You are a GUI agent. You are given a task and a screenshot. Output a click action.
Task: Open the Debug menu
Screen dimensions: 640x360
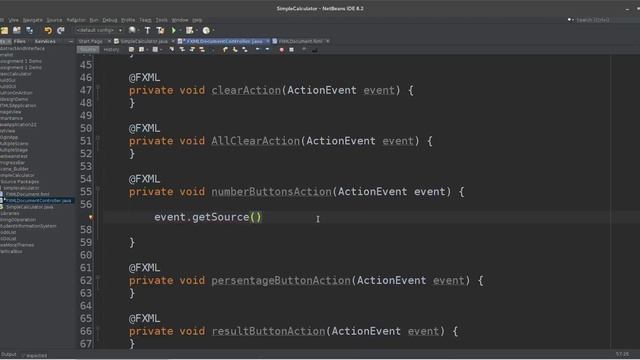(x=110, y=20)
